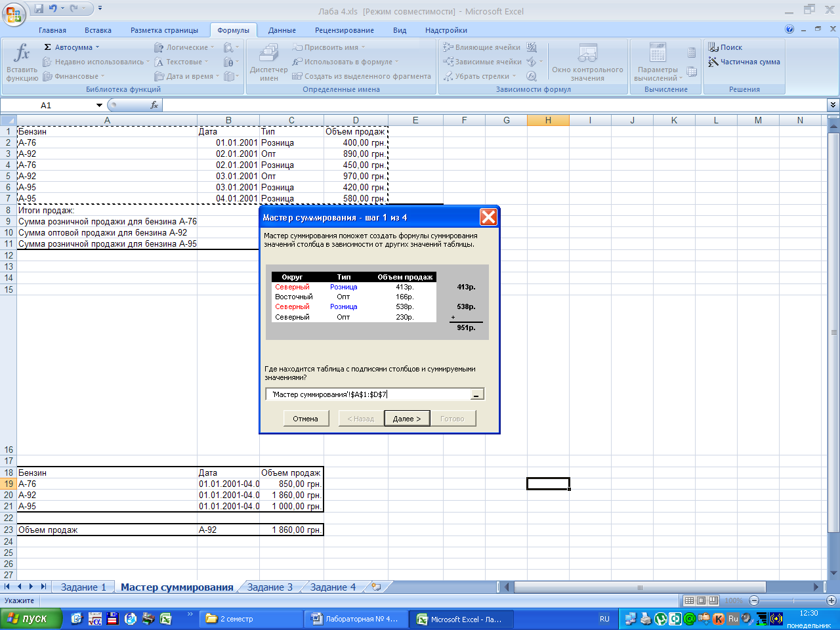Click the zoom out minus button

click(x=754, y=600)
